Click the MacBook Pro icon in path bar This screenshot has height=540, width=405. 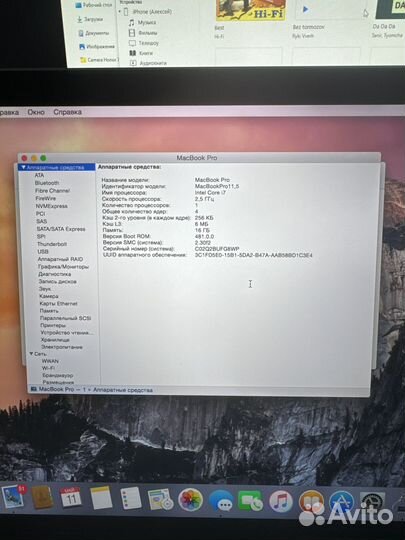tap(33, 389)
